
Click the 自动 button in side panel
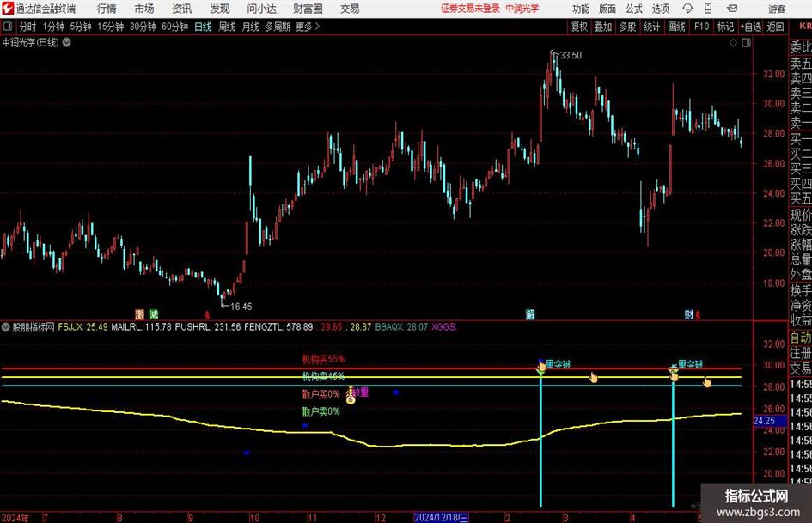point(801,338)
